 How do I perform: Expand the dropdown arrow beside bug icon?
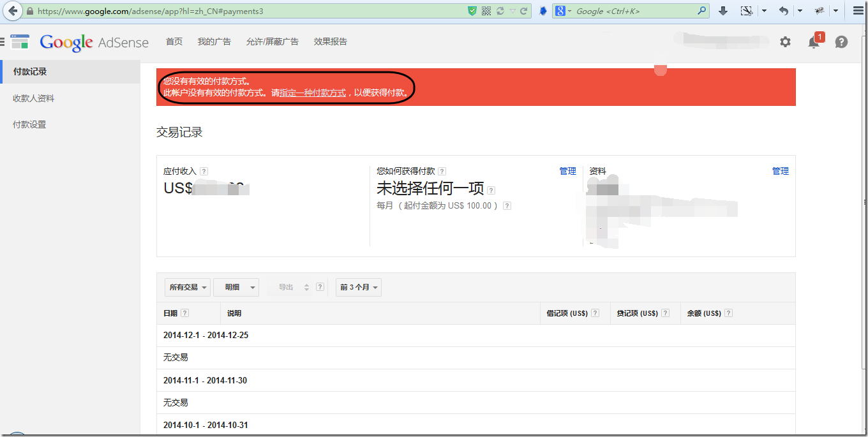click(x=836, y=11)
